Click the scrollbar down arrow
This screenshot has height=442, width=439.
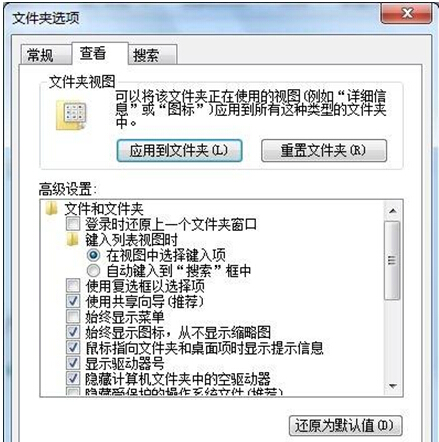tap(393, 386)
